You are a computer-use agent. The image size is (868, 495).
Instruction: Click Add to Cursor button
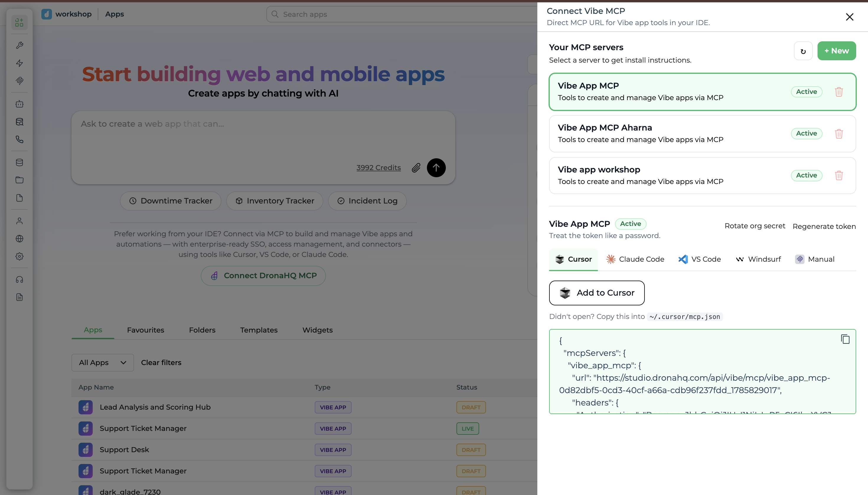(596, 293)
